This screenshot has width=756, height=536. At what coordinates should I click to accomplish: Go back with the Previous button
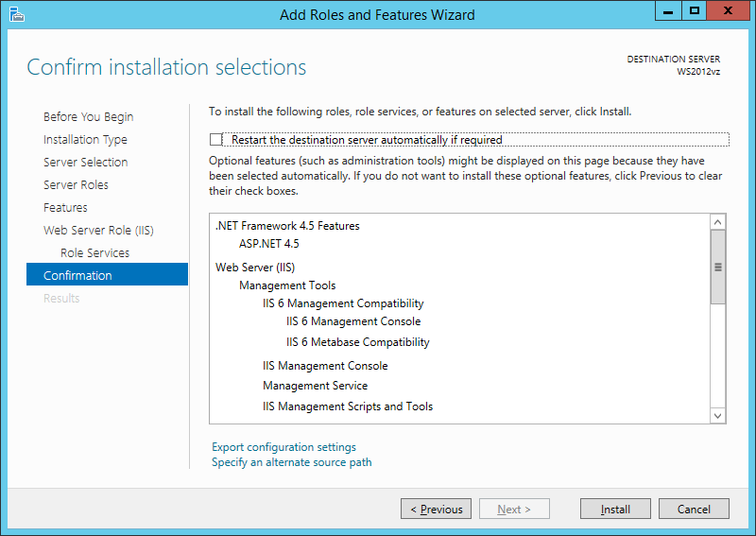437,510
